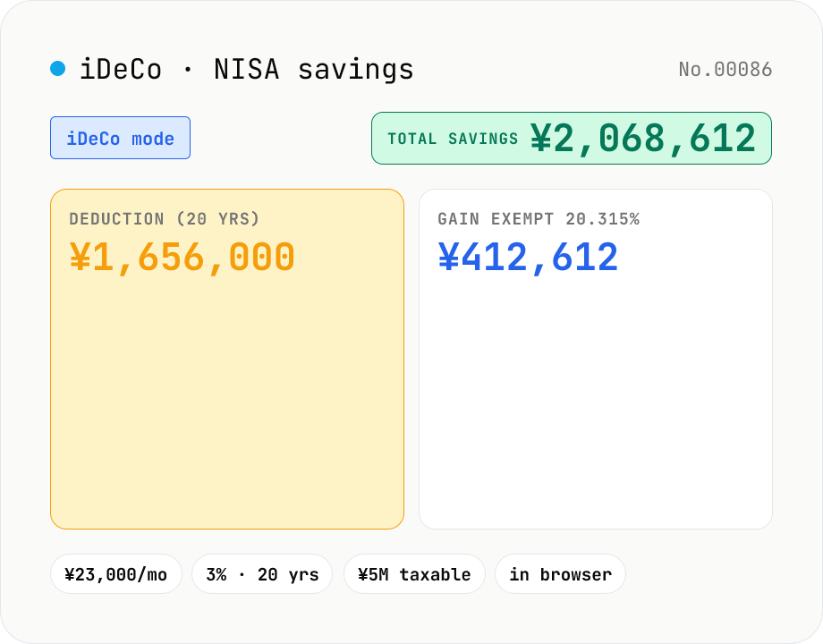The height and width of the screenshot is (644, 823).
Task: Select the ¥5M taxable chip
Action: pos(414,574)
